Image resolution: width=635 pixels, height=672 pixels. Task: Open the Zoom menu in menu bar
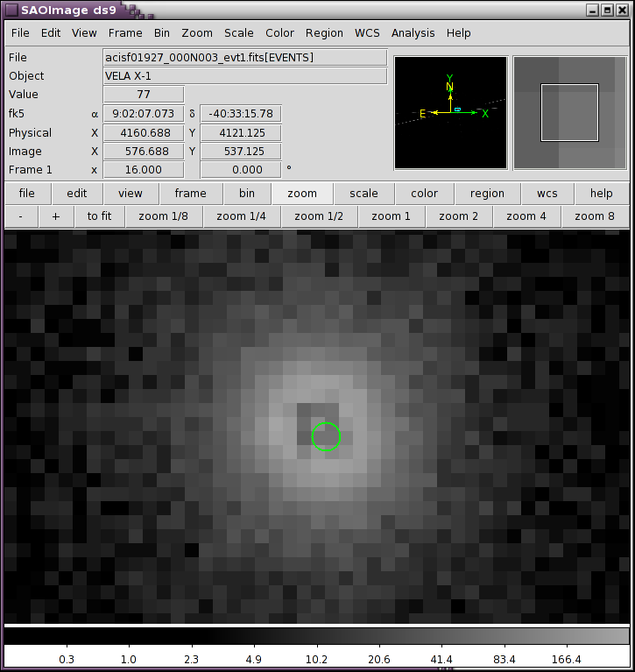click(x=197, y=33)
